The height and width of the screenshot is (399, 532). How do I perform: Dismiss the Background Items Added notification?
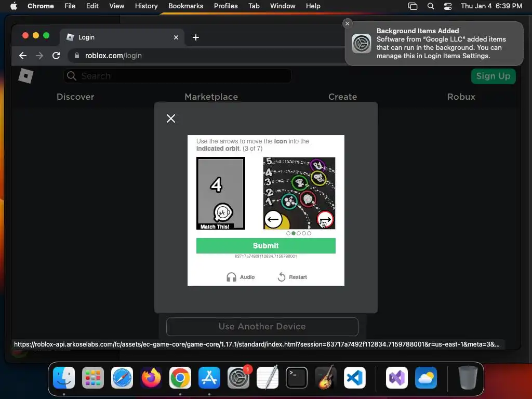tap(347, 23)
